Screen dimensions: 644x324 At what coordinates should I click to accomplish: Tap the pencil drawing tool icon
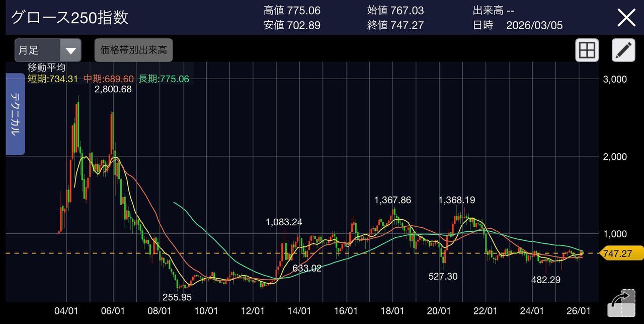623,50
